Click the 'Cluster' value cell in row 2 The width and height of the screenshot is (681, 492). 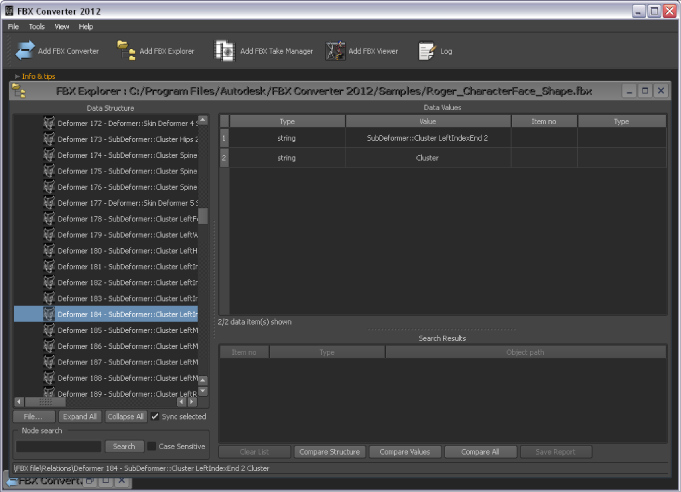pos(428,158)
